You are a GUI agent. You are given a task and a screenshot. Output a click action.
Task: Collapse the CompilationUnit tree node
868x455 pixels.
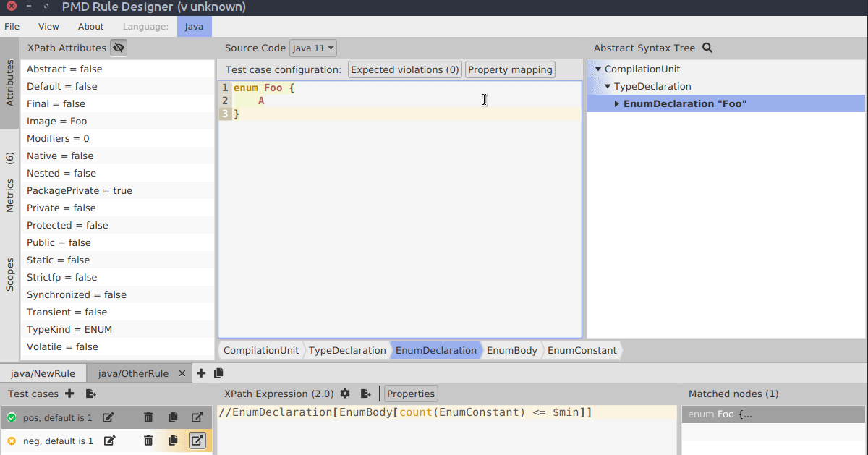(x=598, y=69)
